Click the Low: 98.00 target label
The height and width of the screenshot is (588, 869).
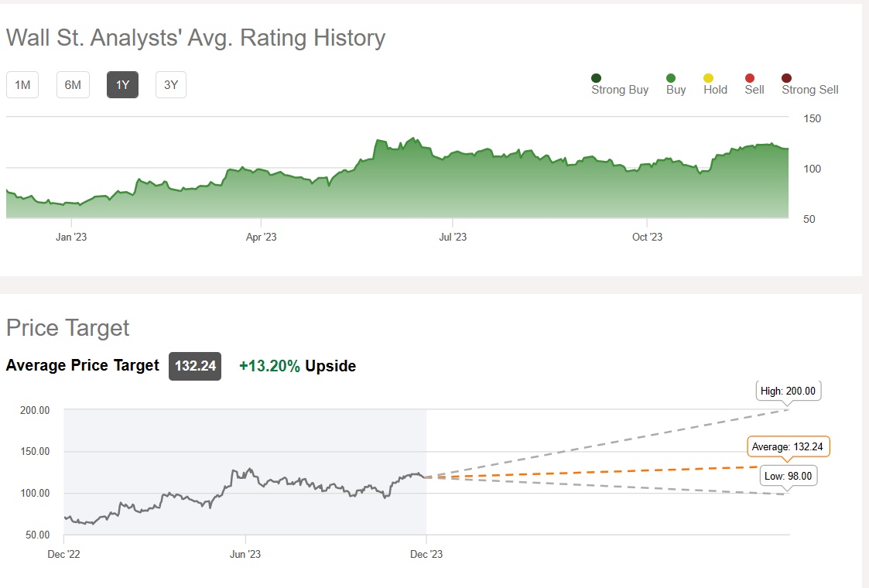pyautogui.click(x=789, y=476)
